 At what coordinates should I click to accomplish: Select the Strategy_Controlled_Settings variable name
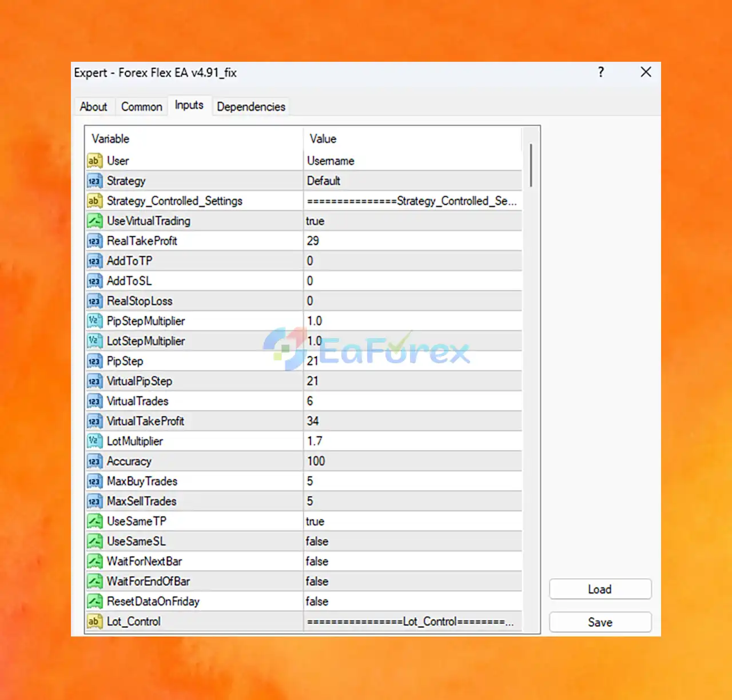[174, 201]
